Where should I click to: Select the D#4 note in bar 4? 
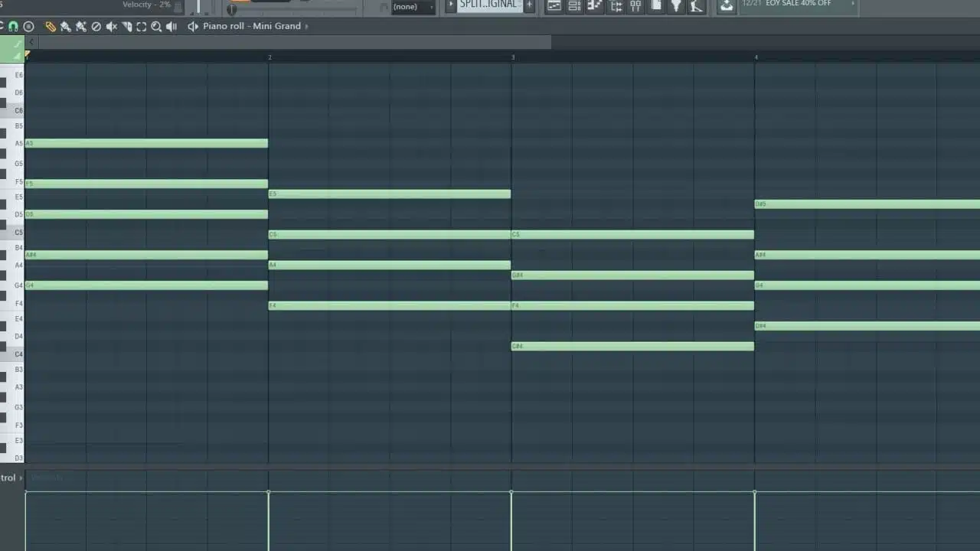[867, 326]
